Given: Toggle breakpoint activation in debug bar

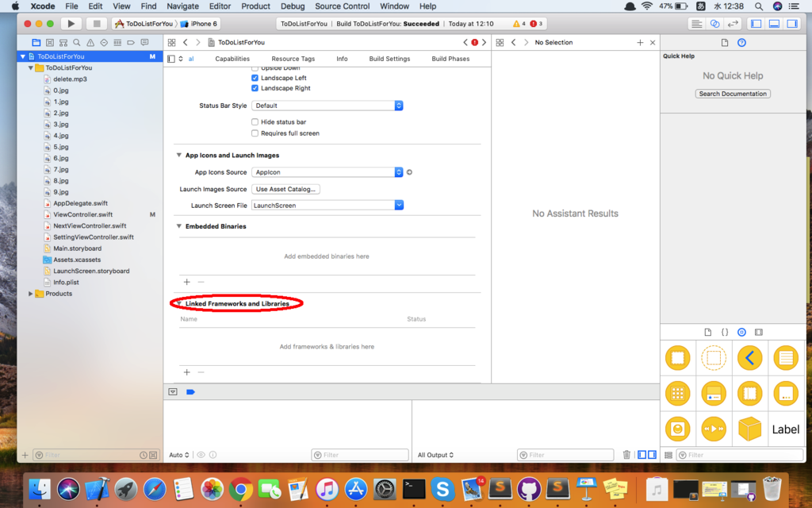Looking at the screenshot, I should click(x=190, y=392).
